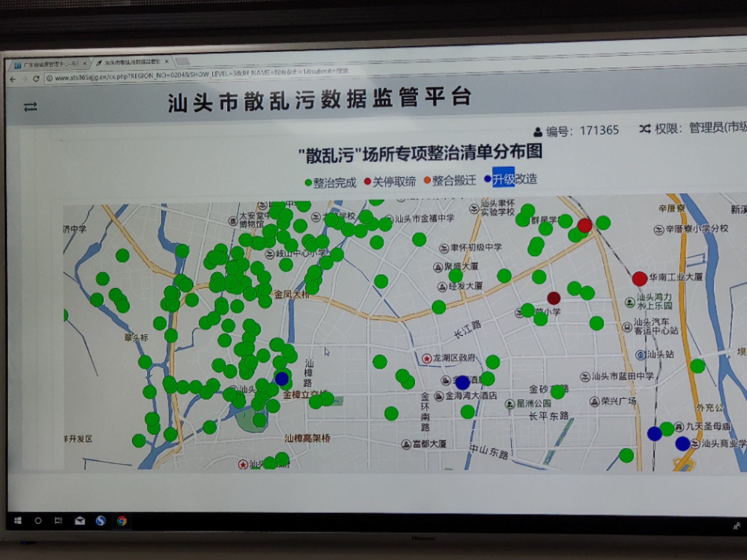Reload the page with refresh icon
Screen dimensions: 747x560
click(x=36, y=79)
